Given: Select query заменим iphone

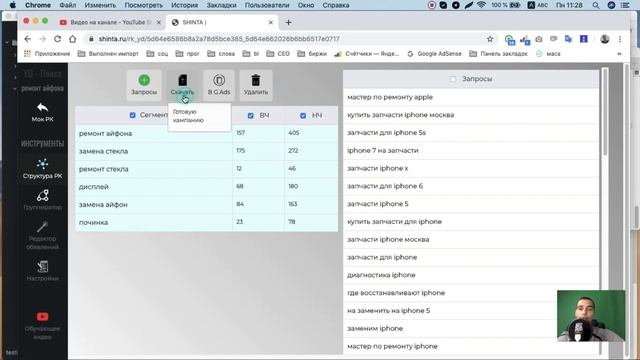Looking at the screenshot, I should [x=471, y=329].
